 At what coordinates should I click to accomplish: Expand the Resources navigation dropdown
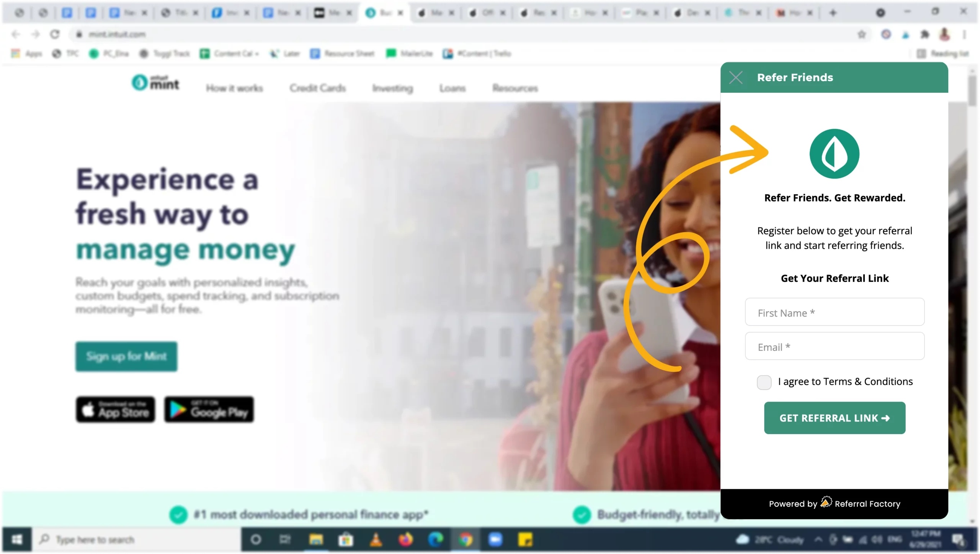[x=515, y=88]
